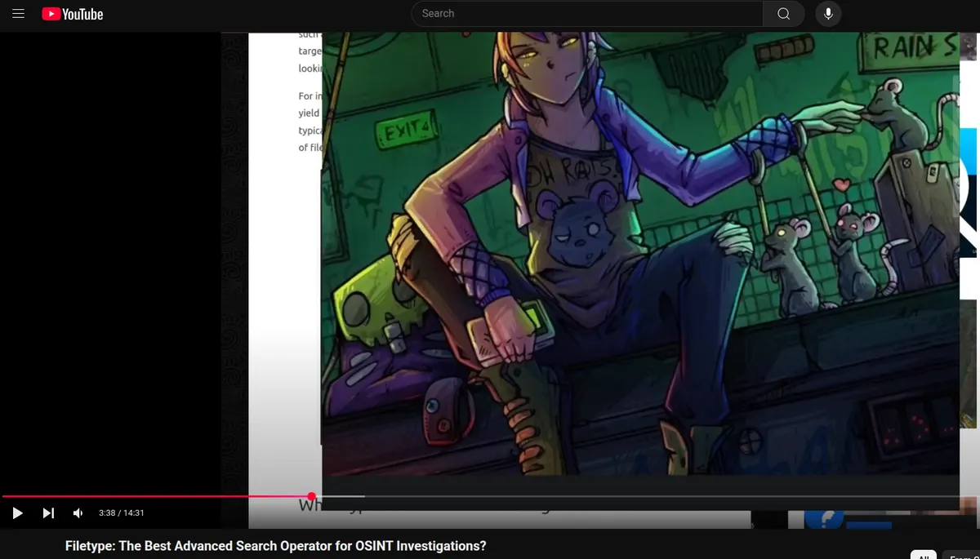This screenshot has height=559, width=980.
Task: Open the YouTube guide hamburger menu
Action: (19, 14)
